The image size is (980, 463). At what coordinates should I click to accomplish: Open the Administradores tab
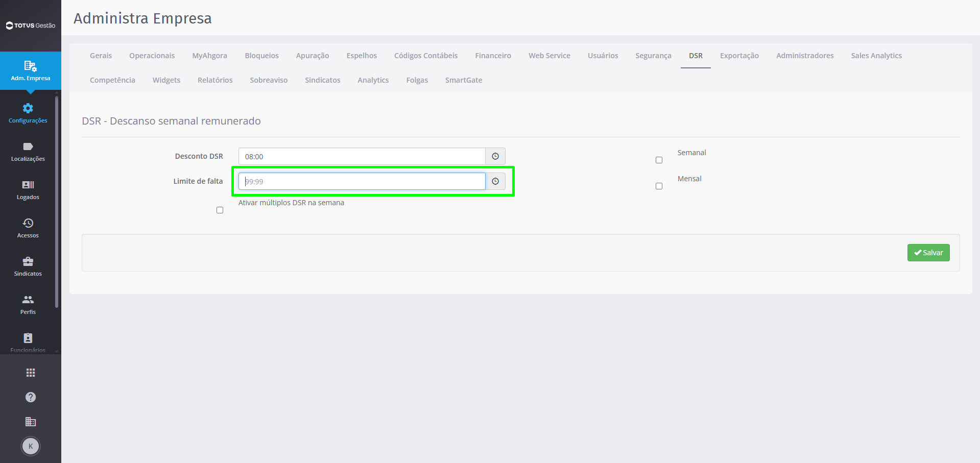805,56
